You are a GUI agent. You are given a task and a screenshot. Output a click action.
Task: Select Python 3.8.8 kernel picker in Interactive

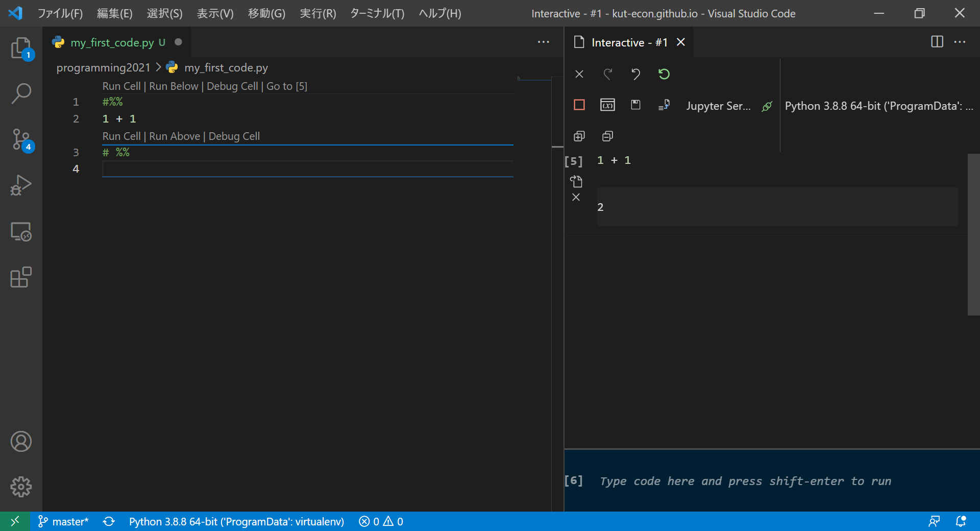878,106
